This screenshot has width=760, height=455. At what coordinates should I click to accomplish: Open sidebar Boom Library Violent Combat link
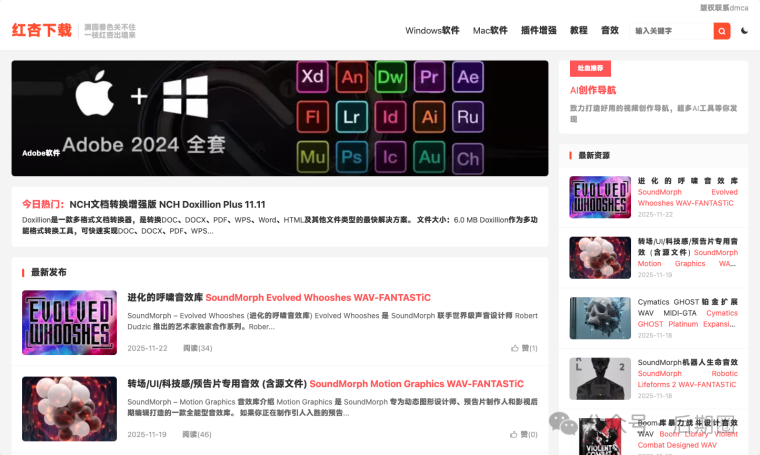click(x=688, y=434)
